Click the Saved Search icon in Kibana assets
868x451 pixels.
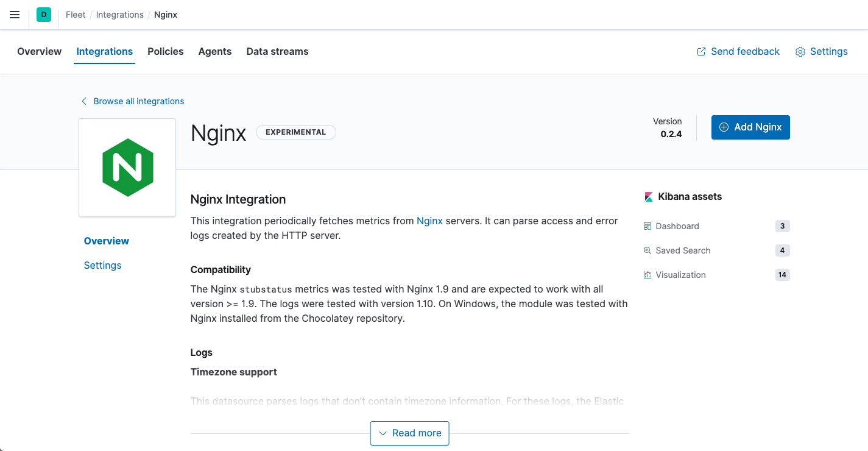(x=647, y=250)
